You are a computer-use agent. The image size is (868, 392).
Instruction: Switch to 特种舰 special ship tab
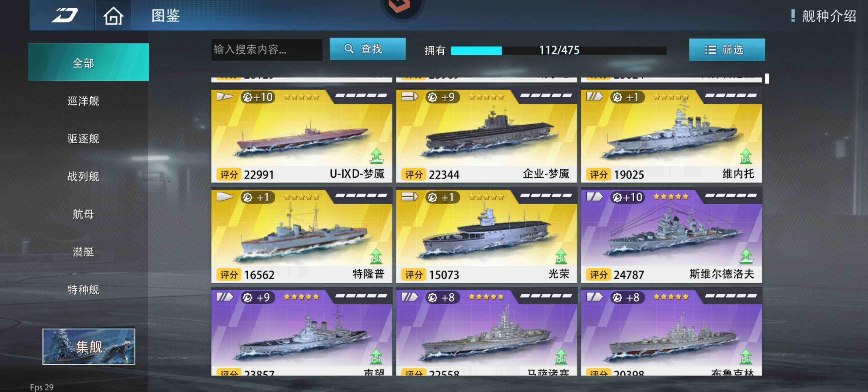tap(83, 289)
